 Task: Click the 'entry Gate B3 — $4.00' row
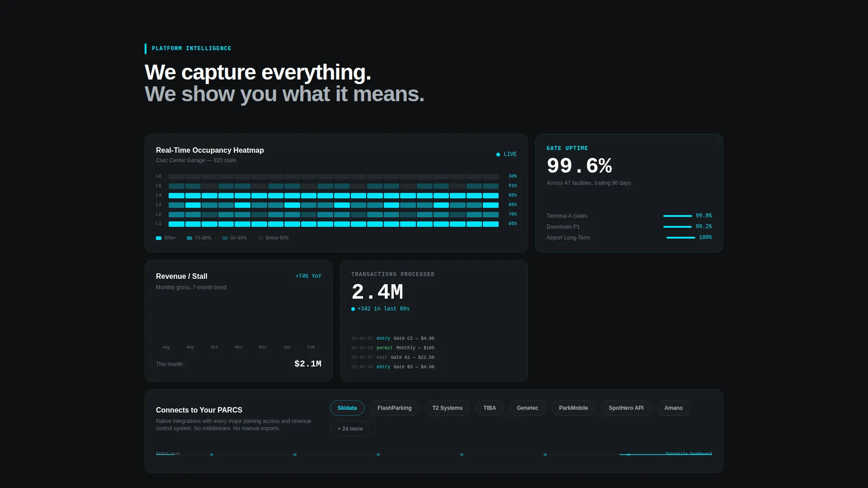(392, 367)
